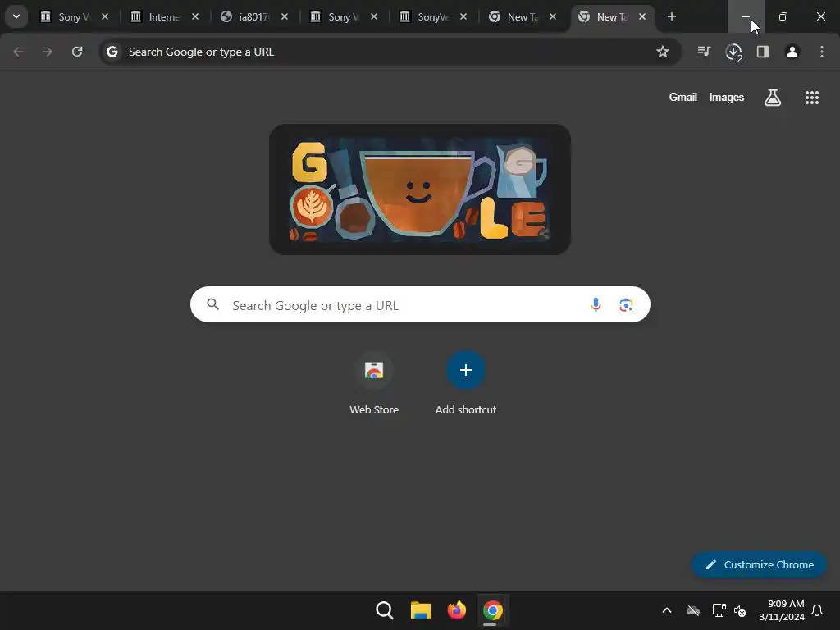Search by image with Google Lens icon

[626, 305]
